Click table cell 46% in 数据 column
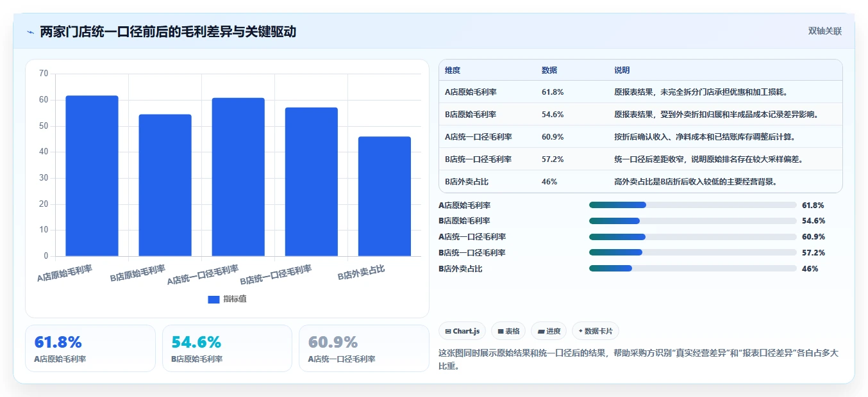This screenshot has height=397, width=868. (x=549, y=182)
